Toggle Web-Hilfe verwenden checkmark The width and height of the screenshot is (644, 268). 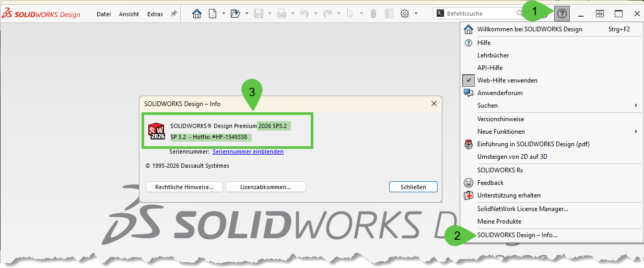(x=469, y=80)
